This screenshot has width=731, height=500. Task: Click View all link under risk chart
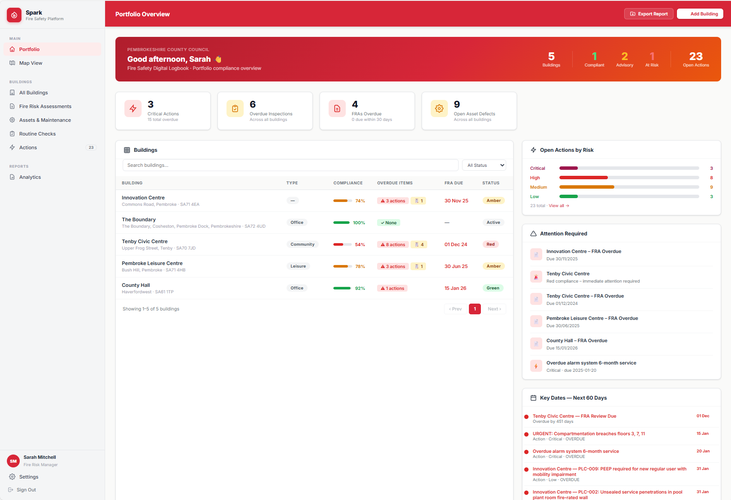point(558,205)
